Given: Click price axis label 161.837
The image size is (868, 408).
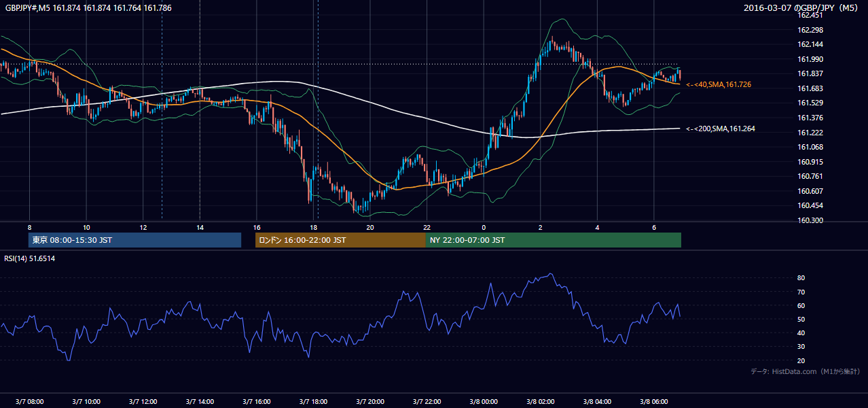Looking at the screenshot, I should (810, 73).
